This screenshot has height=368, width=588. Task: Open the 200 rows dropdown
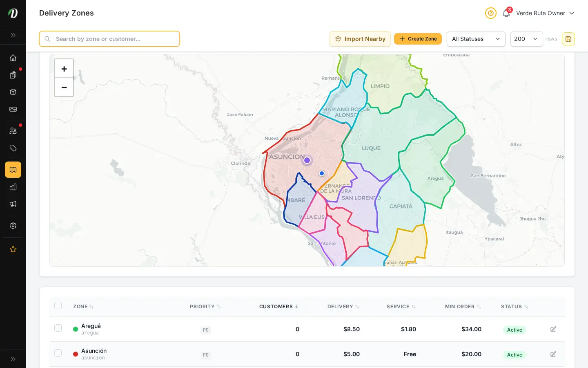tap(526, 39)
